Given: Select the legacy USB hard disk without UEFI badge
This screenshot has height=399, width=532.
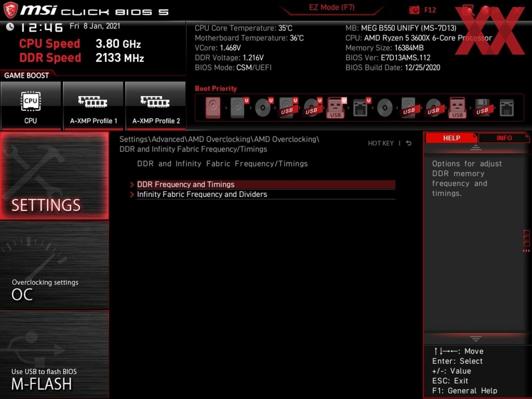Looking at the screenshot, I should [x=409, y=108].
